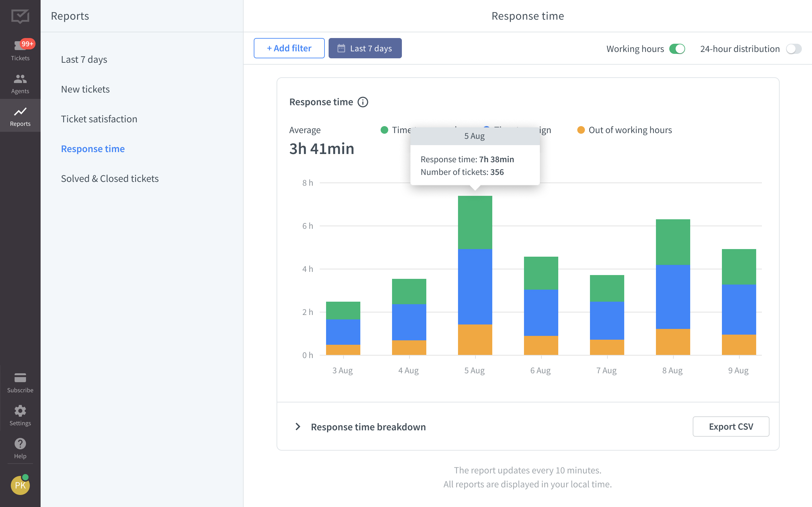The height and width of the screenshot is (507, 812).
Task: Select the Reports icon in the sidebar
Action: click(20, 115)
